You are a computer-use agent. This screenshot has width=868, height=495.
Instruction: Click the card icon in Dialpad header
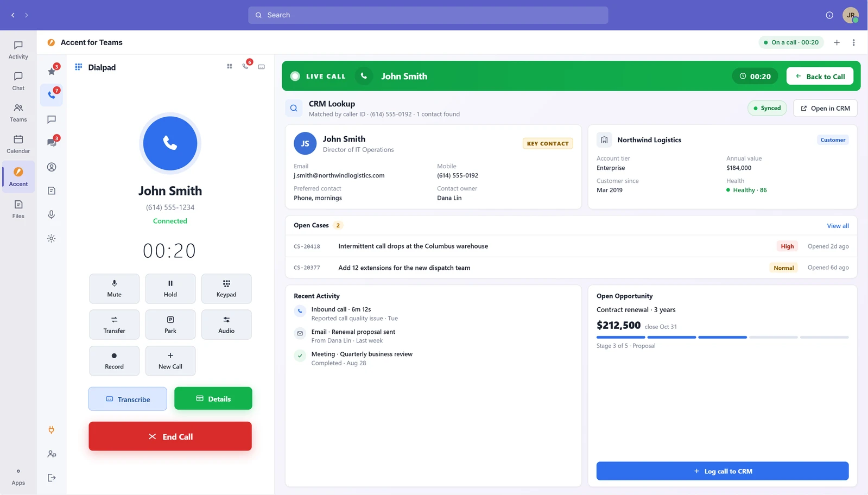click(x=262, y=67)
